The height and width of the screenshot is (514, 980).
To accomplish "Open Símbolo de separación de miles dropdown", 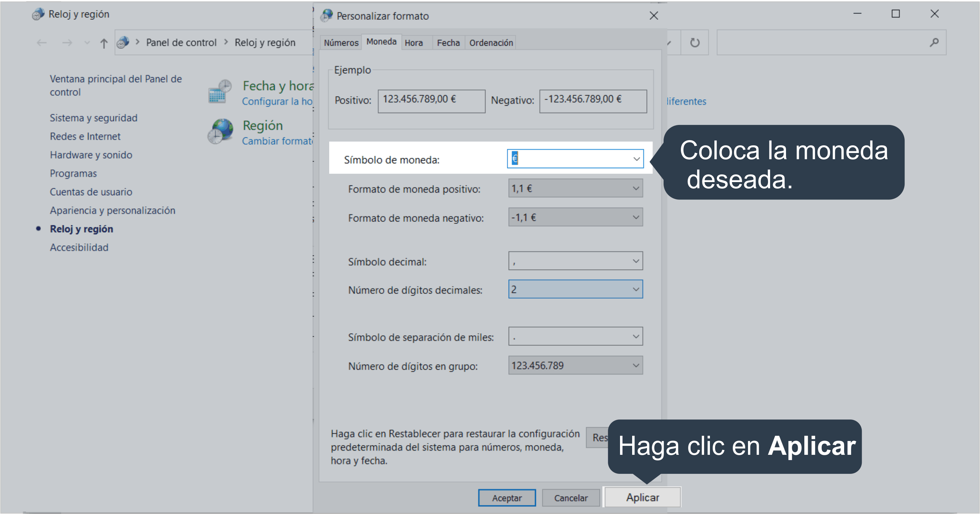I will point(635,336).
